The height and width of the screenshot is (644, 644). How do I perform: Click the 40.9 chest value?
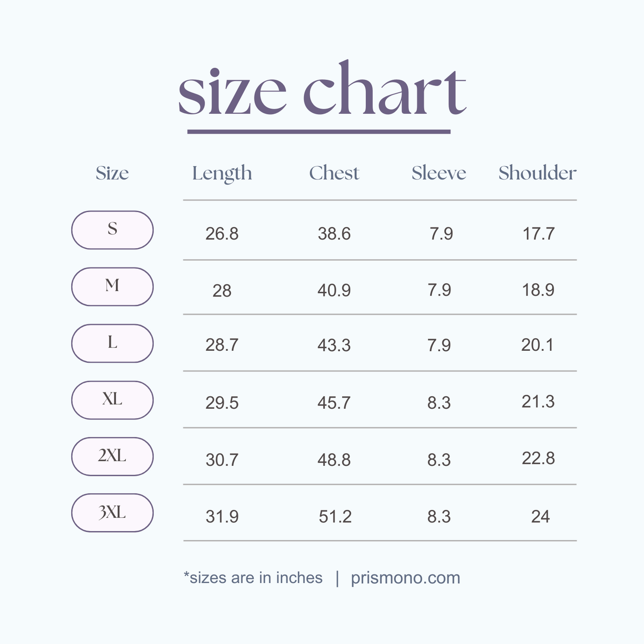click(334, 291)
